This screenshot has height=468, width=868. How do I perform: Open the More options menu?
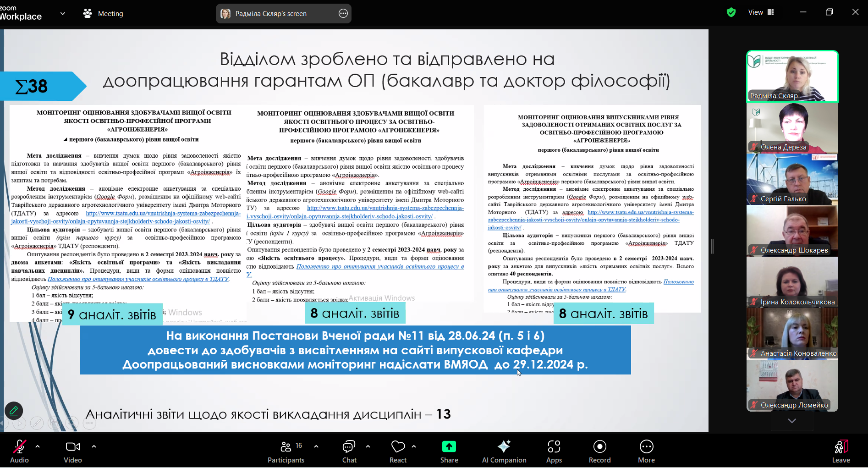pyautogui.click(x=647, y=451)
